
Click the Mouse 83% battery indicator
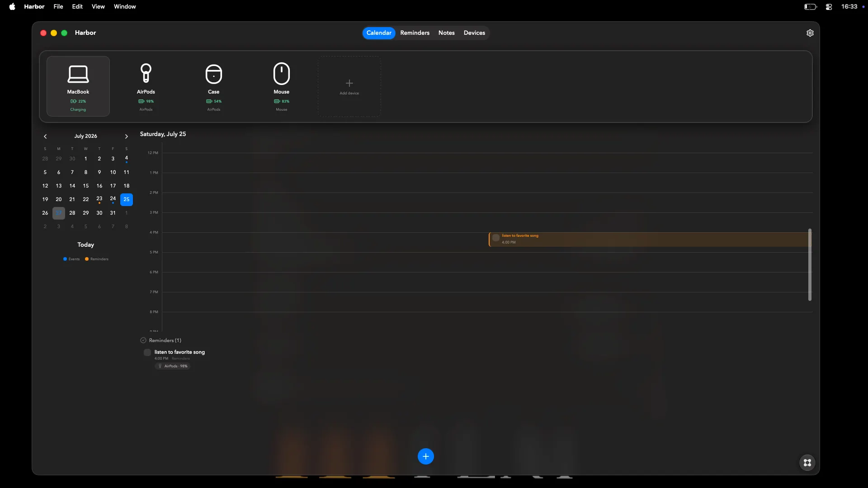(x=282, y=101)
